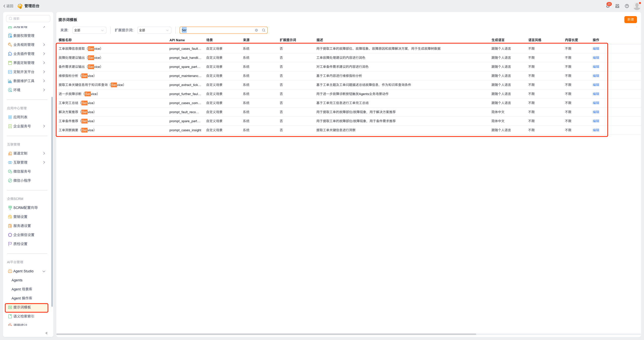Go to 语义检索索引 page
This screenshot has height=340, width=644.
(24, 316)
